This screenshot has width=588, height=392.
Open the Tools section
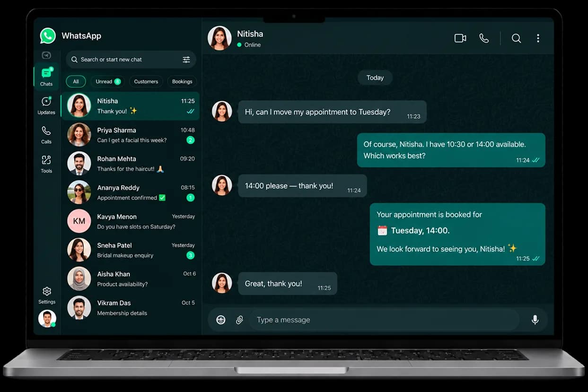[x=46, y=164]
